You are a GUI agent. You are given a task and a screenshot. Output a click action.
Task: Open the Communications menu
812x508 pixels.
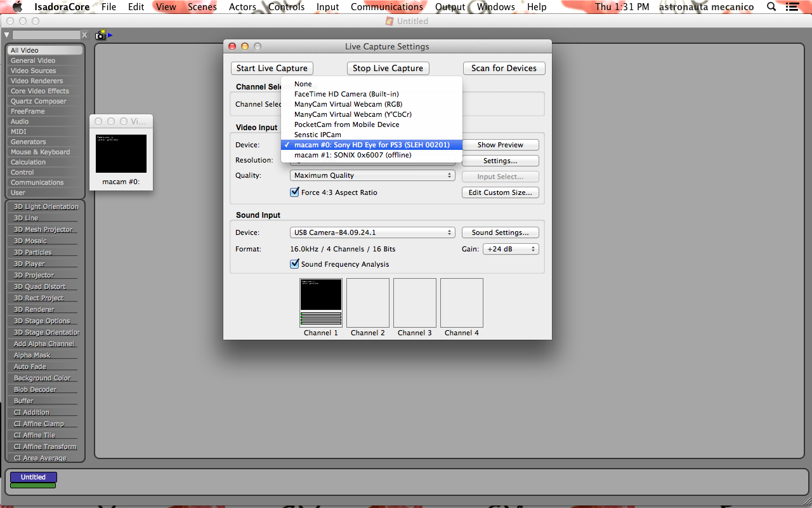(x=387, y=7)
